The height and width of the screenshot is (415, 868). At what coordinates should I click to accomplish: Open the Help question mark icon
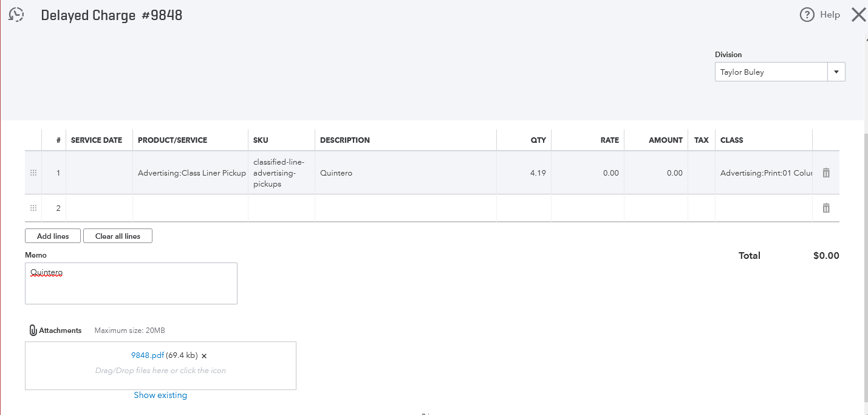coord(807,15)
